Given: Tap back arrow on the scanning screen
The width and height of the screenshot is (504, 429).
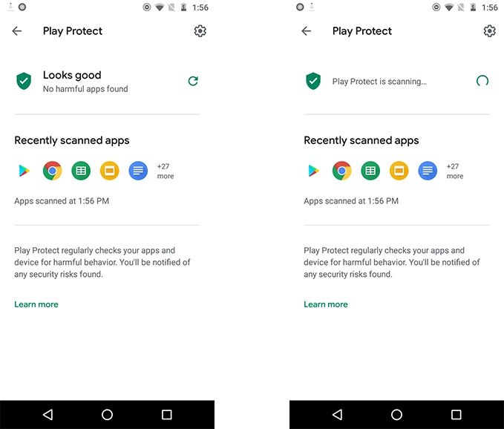Looking at the screenshot, I should [307, 31].
